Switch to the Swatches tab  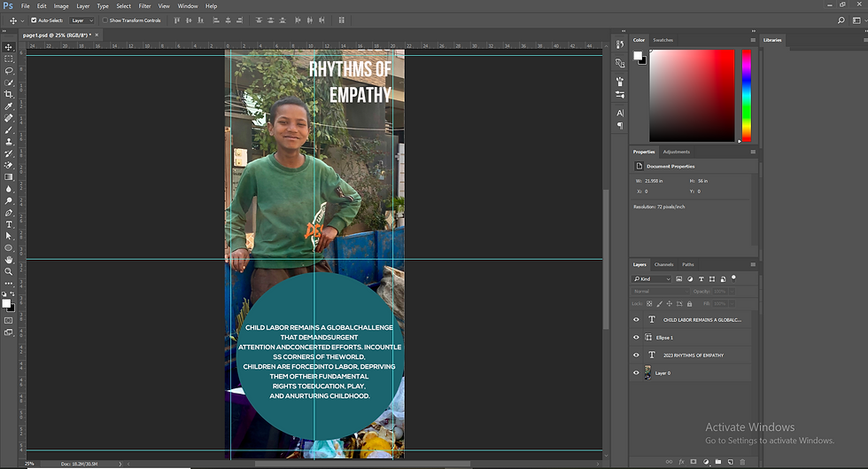pyautogui.click(x=663, y=40)
